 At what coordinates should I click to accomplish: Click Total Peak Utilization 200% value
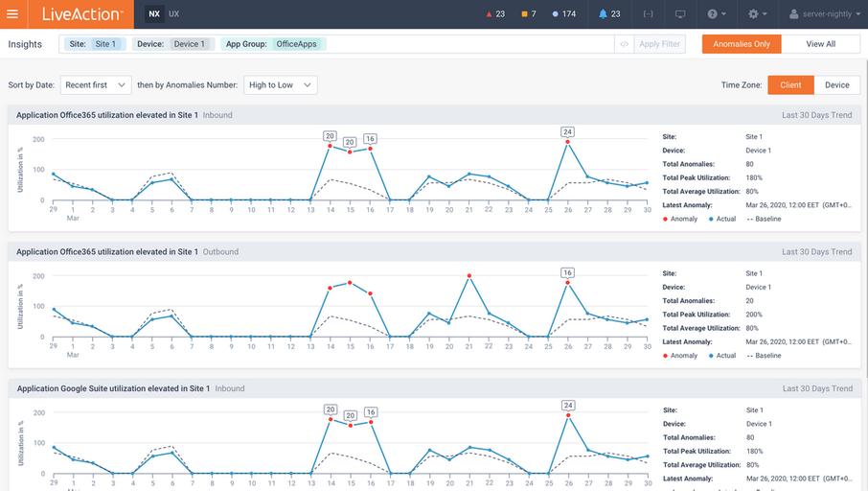(x=754, y=315)
